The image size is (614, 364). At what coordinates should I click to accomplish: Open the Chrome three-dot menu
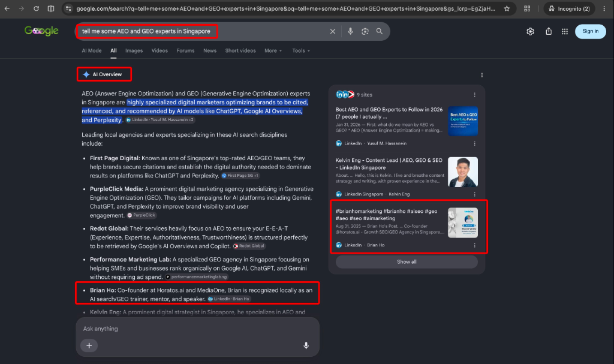pyautogui.click(x=604, y=8)
